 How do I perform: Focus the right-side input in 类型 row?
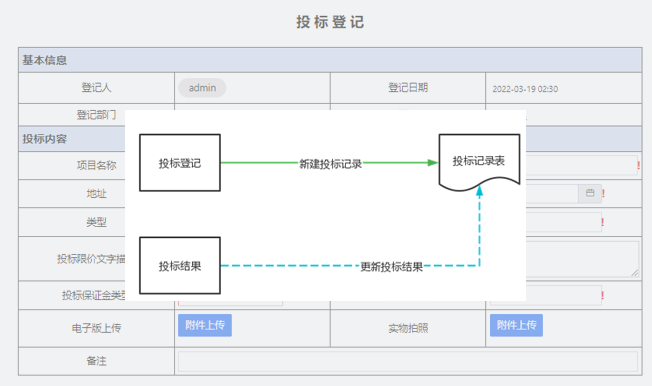point(563,222)
